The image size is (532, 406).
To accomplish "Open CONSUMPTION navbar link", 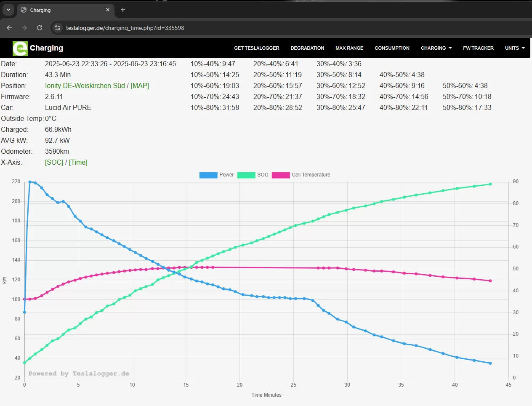I will tap(392, 48).
